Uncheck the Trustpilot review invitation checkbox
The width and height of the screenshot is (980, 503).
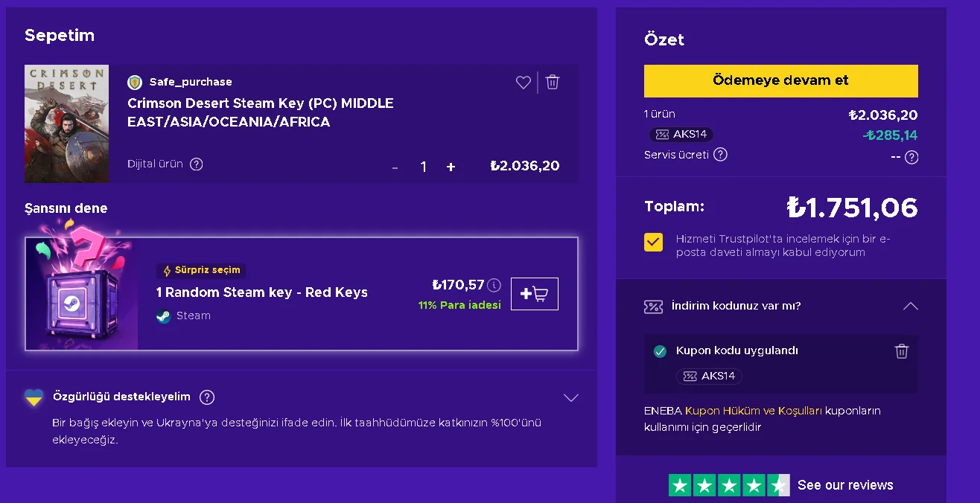click(x=654, y=243)
